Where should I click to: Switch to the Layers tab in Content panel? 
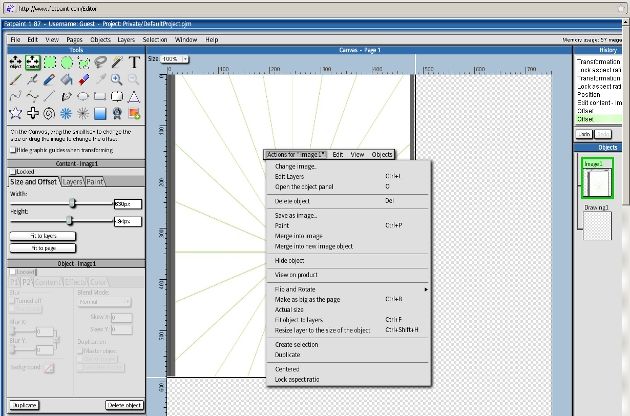(x=72, y=182)
